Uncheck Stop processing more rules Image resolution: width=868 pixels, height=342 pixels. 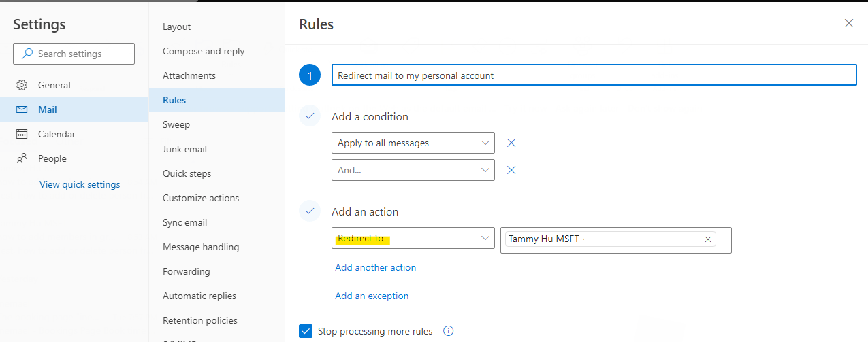coord(306,331)
